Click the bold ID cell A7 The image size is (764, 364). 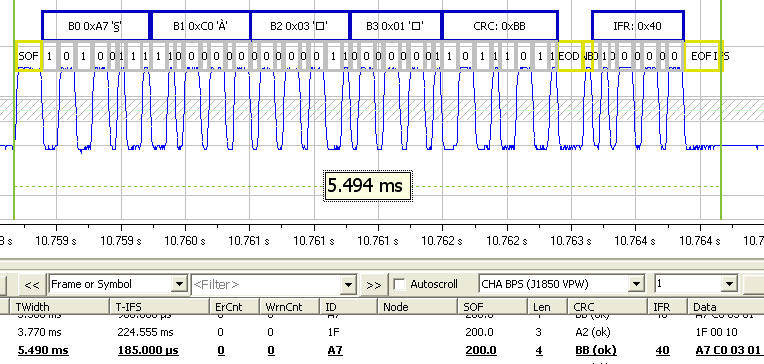pos(335,350)
